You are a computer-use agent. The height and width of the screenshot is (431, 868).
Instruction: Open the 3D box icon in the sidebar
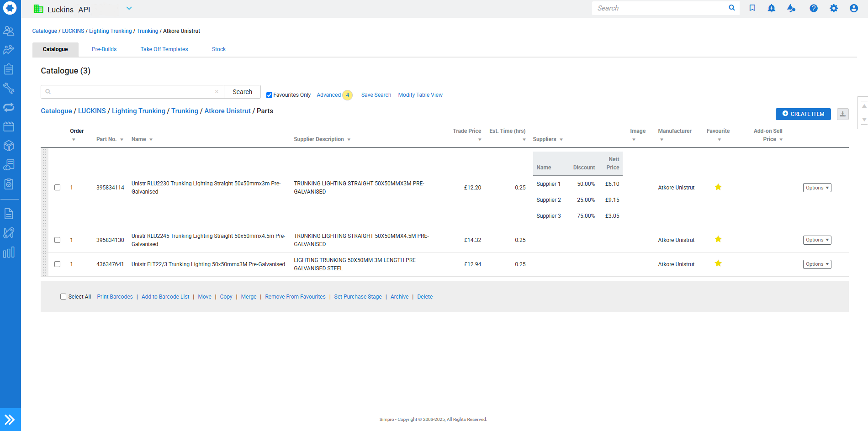coord(9,146)
